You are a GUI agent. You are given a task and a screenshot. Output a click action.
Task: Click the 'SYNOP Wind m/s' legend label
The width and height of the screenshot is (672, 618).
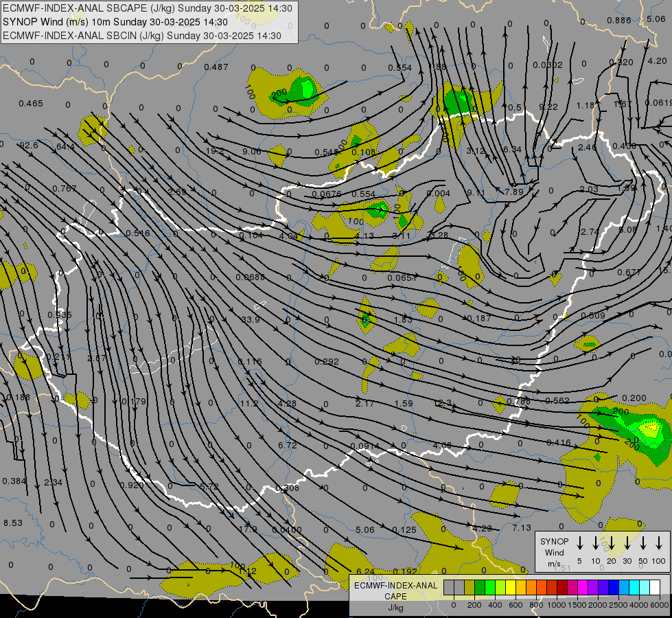554,552
